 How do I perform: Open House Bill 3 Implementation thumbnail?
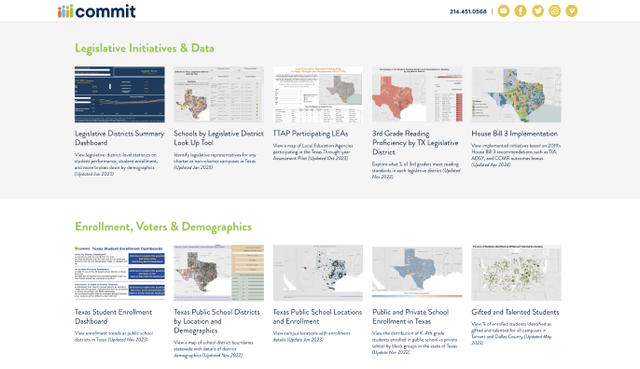516,94
